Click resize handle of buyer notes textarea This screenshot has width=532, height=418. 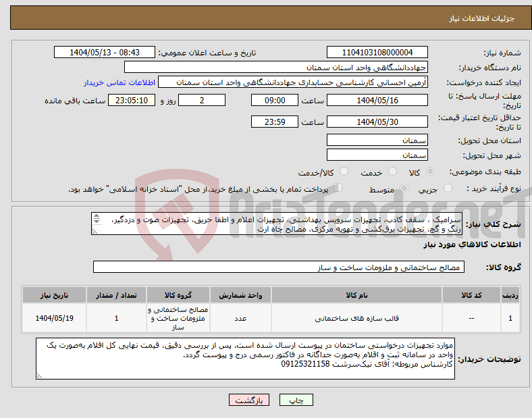pyautogui.click(x=39, y=375)
